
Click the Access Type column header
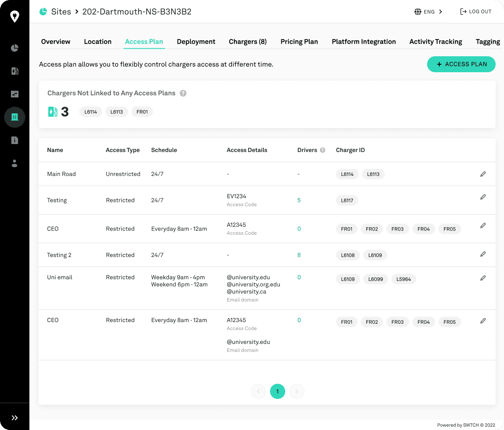[x=123, y=150]
